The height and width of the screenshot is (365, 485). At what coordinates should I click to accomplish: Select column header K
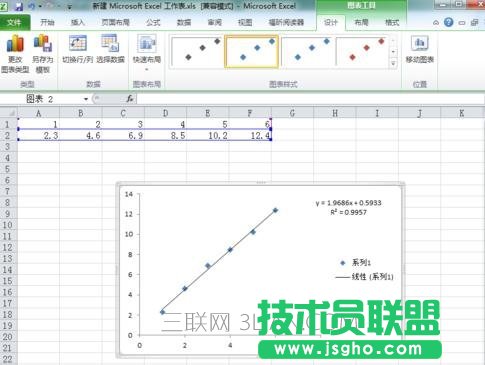tap(462, 113)
